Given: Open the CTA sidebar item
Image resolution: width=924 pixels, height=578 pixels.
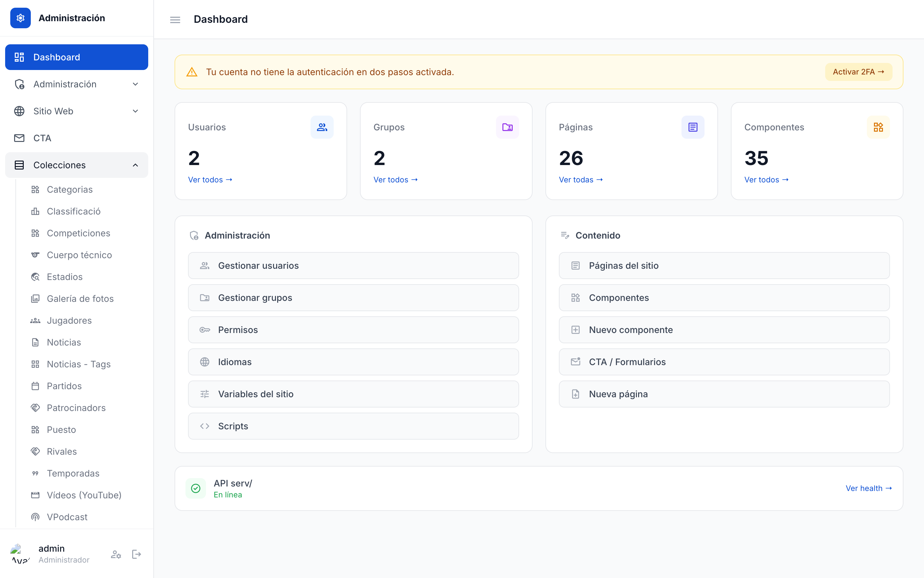Looking at the screenshot, I should point(77,138).
